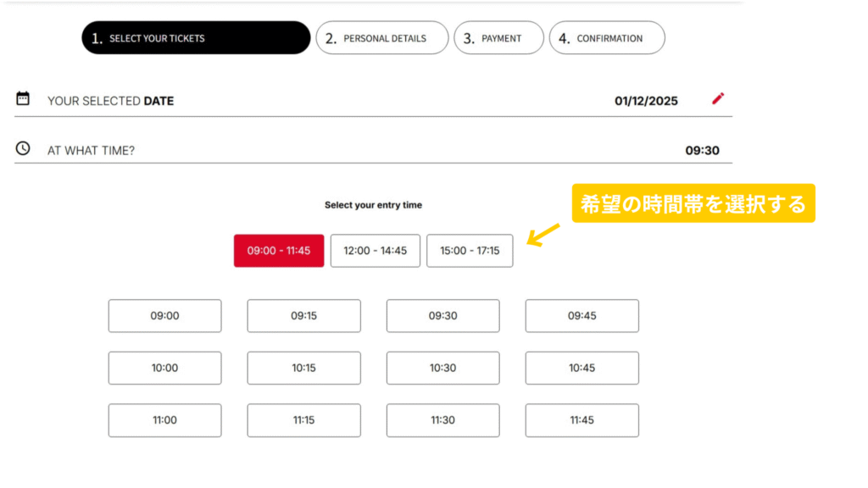
Task: Choose the 11:45 entry slot
Action: [581, 420]
